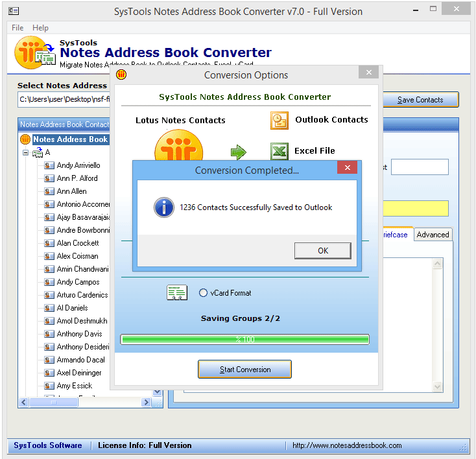The width and height of the screenshot is (476, 459).
Task: Click the Outlook Contacts icon
Action: [x=279, y=121]
